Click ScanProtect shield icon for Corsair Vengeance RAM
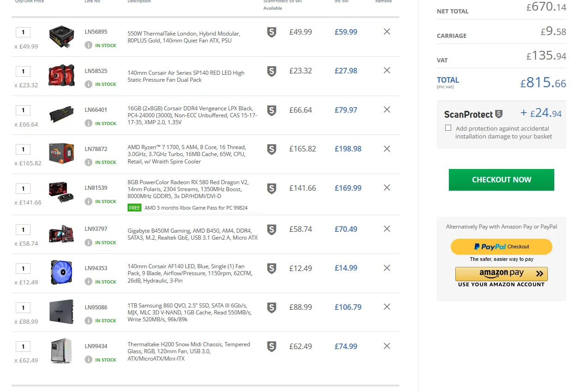This screenshot has height=392, width=582. pyautogui.click(x=272, y=110)
